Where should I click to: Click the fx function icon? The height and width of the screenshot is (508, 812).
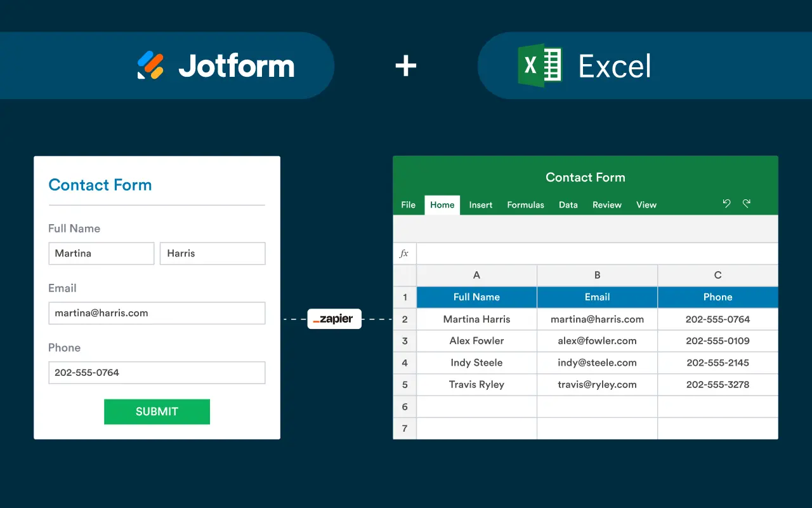click(x=404, y=253)
